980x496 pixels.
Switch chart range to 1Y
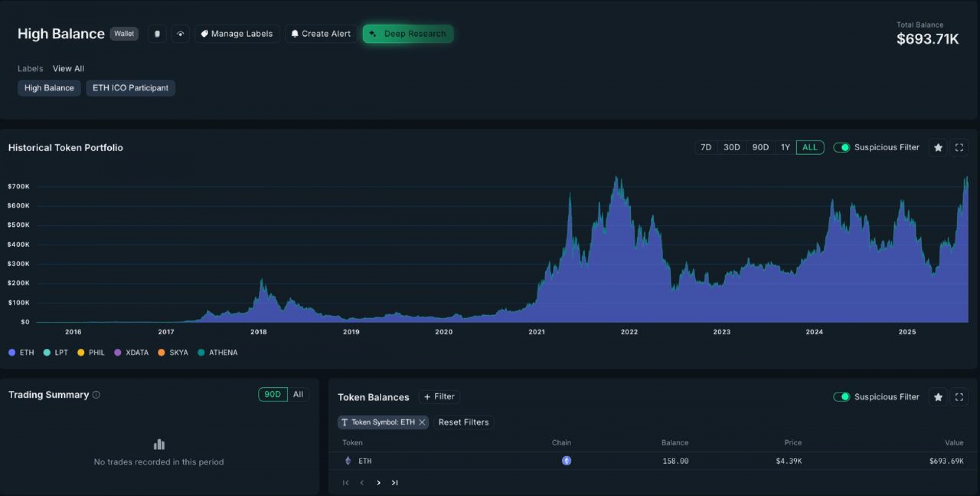pos(785,148)
